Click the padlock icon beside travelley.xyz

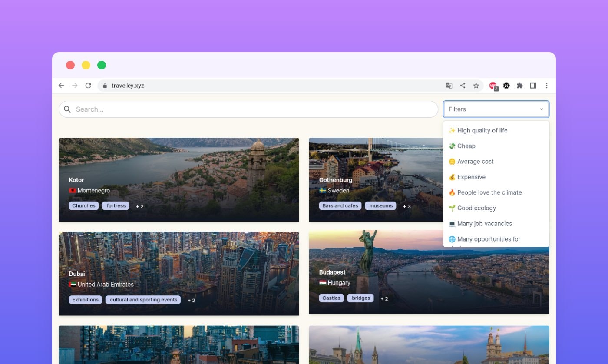pyautogui.click(x=105, y=86)
